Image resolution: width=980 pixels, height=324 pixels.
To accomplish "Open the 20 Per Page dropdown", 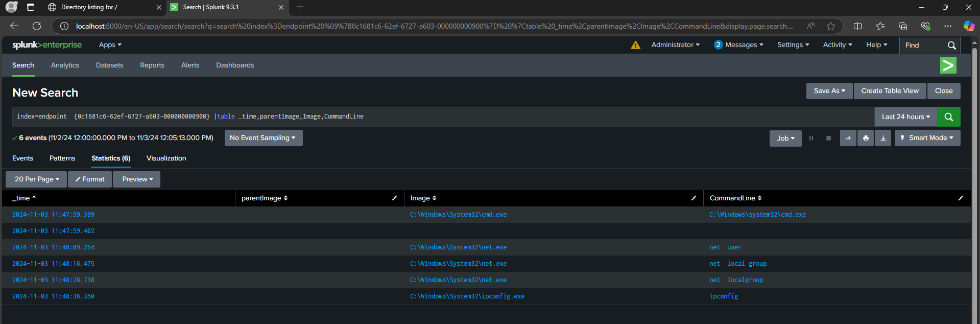I will click(x=36, y=179).
